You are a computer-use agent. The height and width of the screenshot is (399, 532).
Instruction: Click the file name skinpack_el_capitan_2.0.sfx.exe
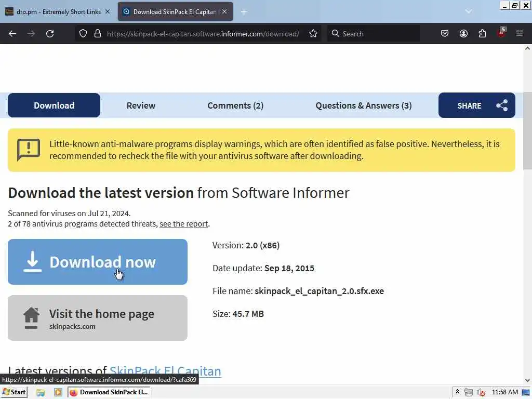[320, 291]
